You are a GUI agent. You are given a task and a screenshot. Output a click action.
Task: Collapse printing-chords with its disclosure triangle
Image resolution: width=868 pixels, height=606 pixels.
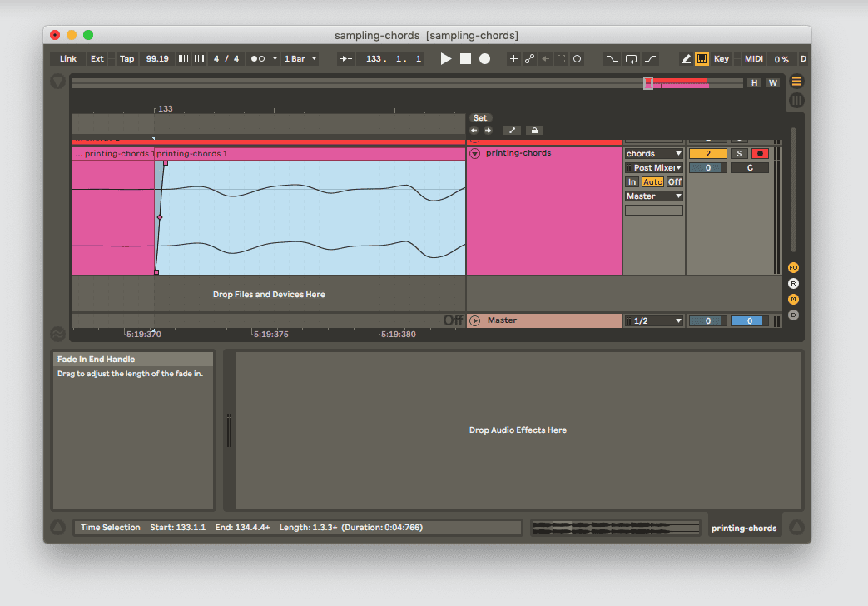[474, 153]
